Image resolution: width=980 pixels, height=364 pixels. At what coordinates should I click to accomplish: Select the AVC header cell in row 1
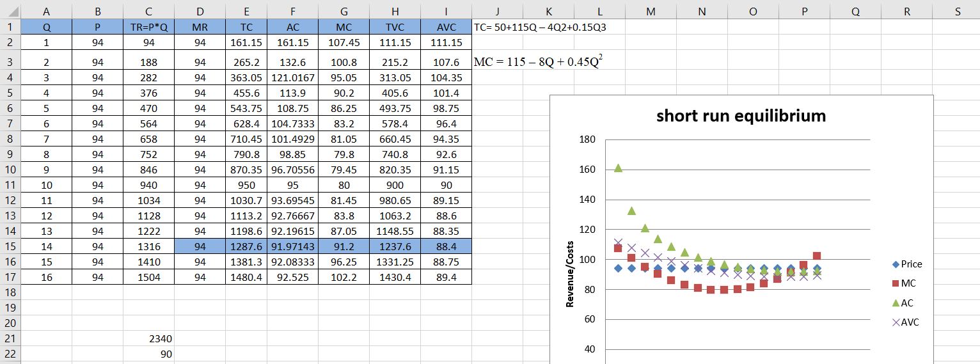click(446, 28)
